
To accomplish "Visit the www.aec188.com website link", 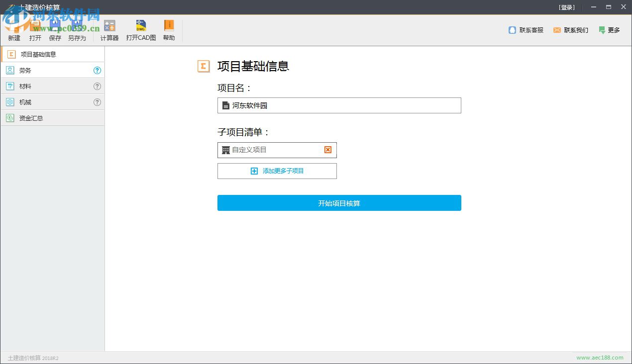I will [600, 357].
